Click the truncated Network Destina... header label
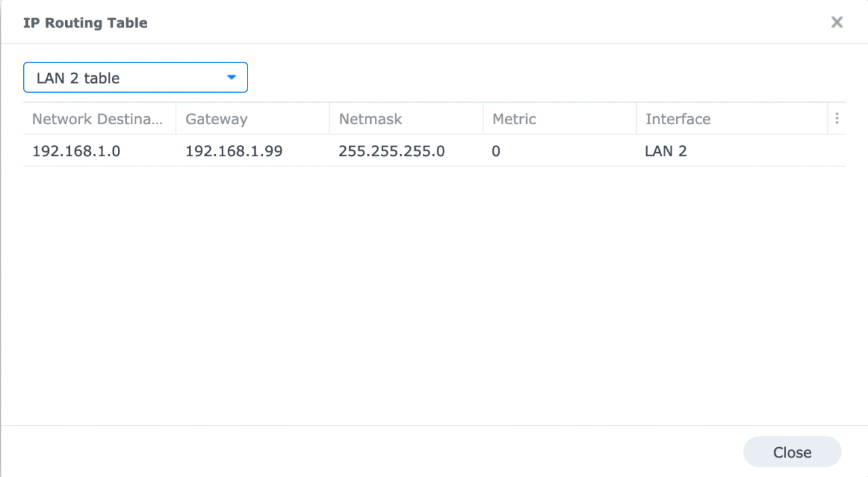Image resolution: width=868 pixels, height=477 pixels. pos(98,118)
